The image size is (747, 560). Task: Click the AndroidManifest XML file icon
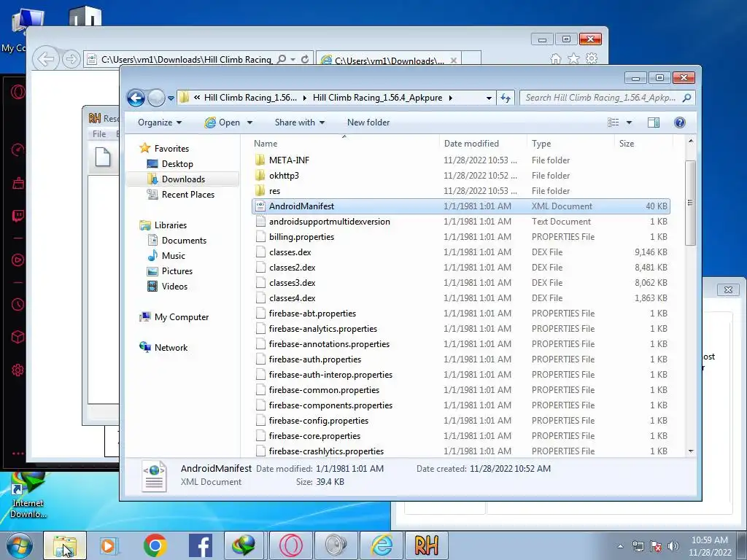(260, 206)
